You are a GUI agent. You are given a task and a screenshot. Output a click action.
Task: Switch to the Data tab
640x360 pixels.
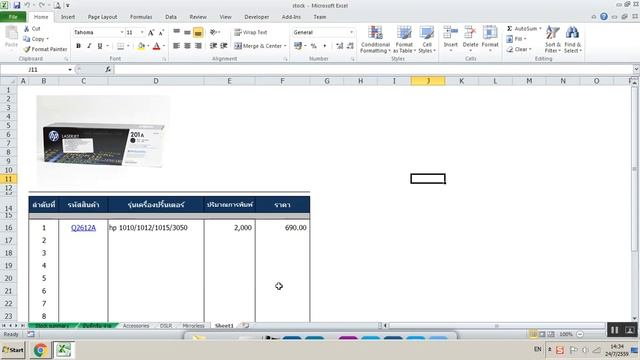(x=171, y=17)
